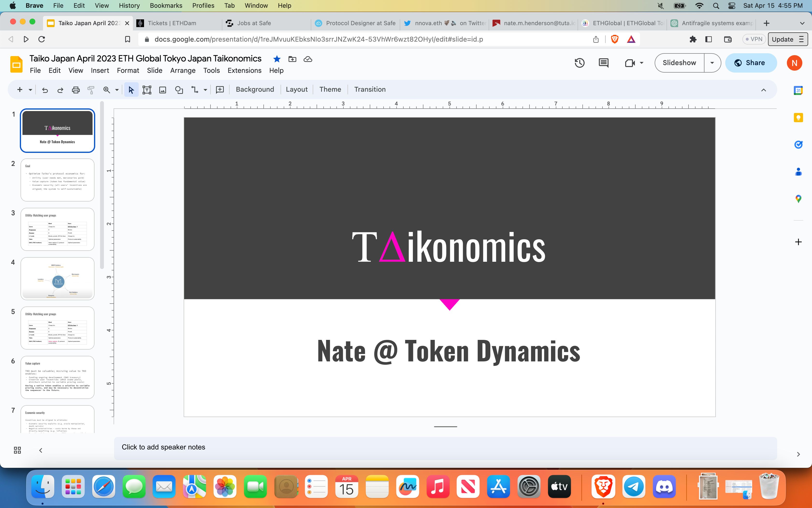Select slide 4 Maker diagram thumbnail
The image size is (812, 508).
coord(57,278)
